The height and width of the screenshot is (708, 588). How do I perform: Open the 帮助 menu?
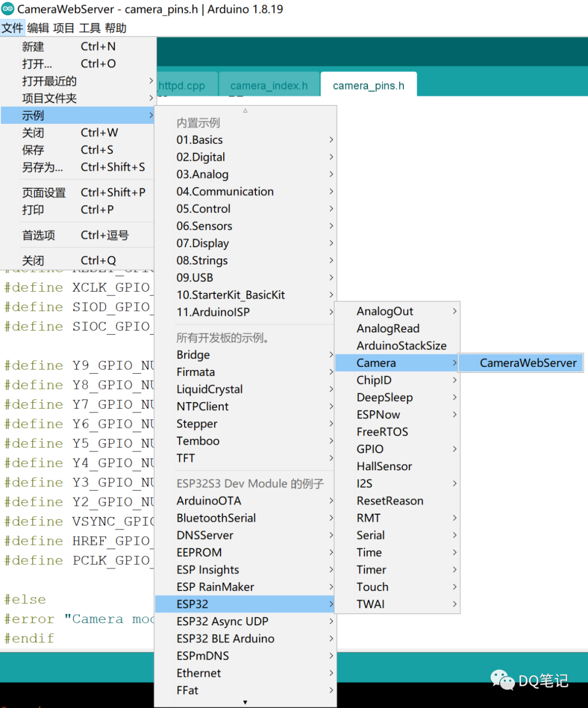[115, 28]
